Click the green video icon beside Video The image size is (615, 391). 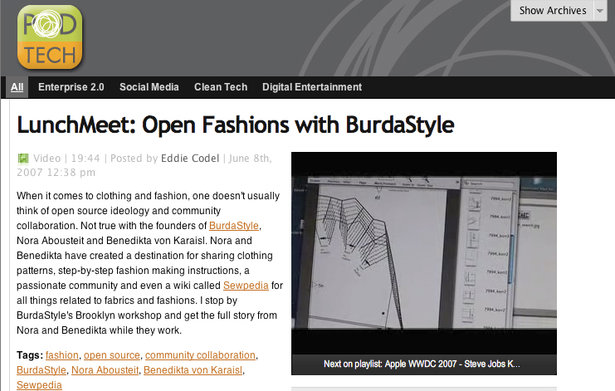(23, 158)
